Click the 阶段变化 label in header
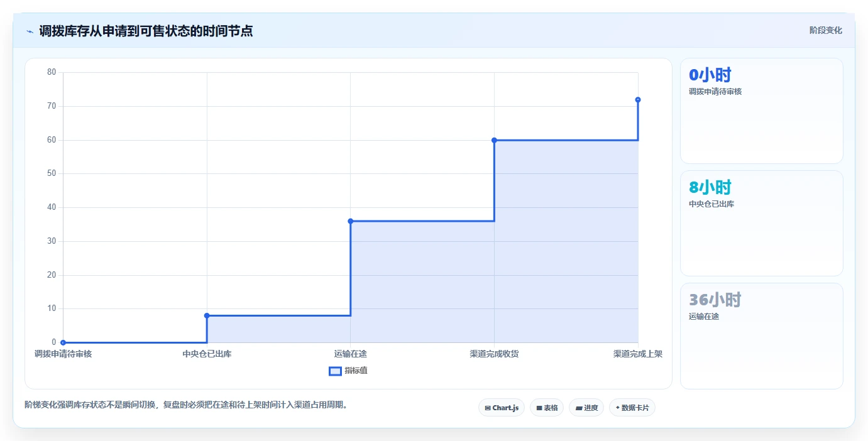This screenshot has width=868, height=441. pyautogui.click(x=825, y=30)
